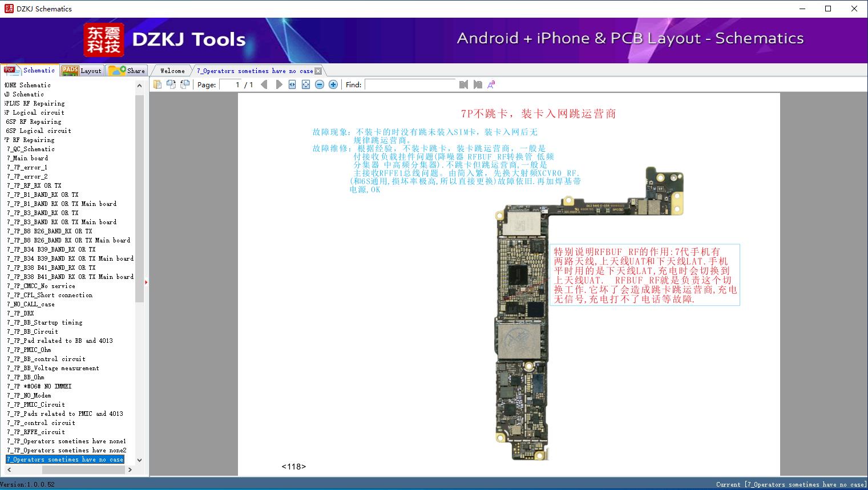Viewport: 868px width, 490px height.
Task: Select 7_7P_B3_BAND_RX OR TX Main board
Action: coord(62,222)
